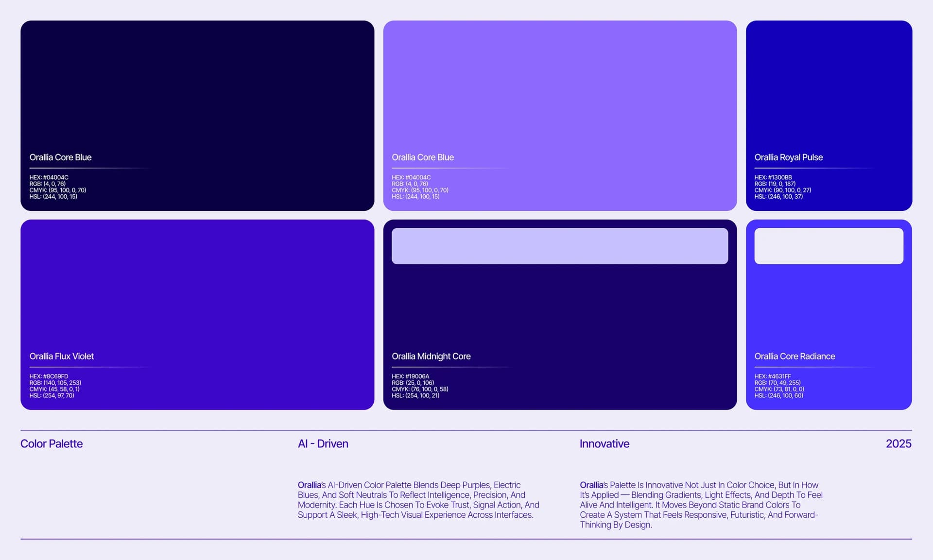Click the bold Orallia word in the description
This screenshot has width=933, height=560.
pos(310,485)
